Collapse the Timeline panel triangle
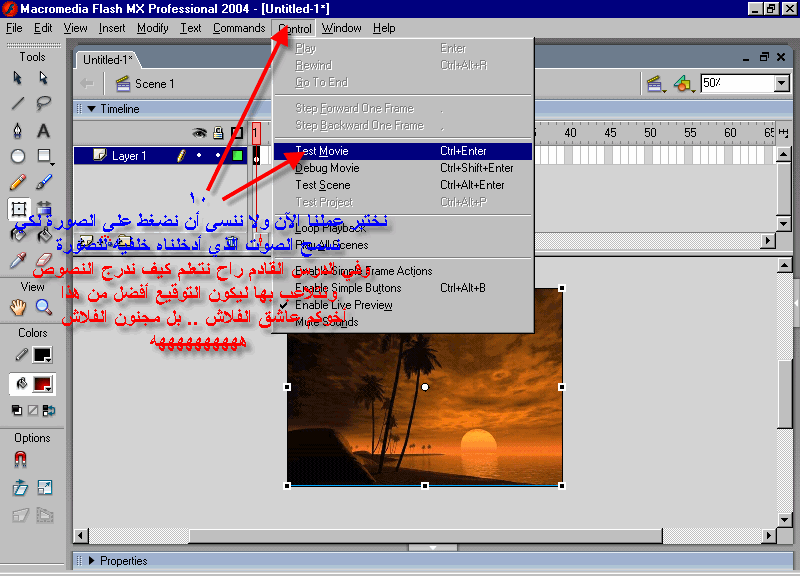 [x=92, y=109]
